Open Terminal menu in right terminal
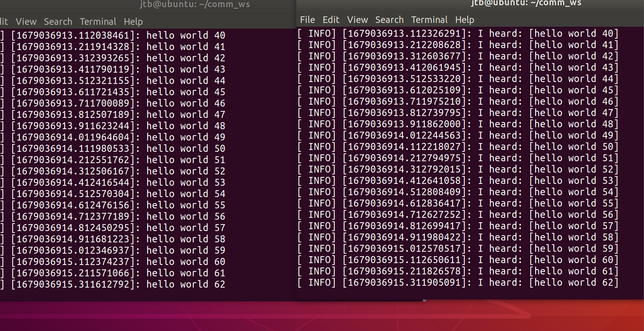The width and height of the screenshot is (644, 331). click(429, 20)
